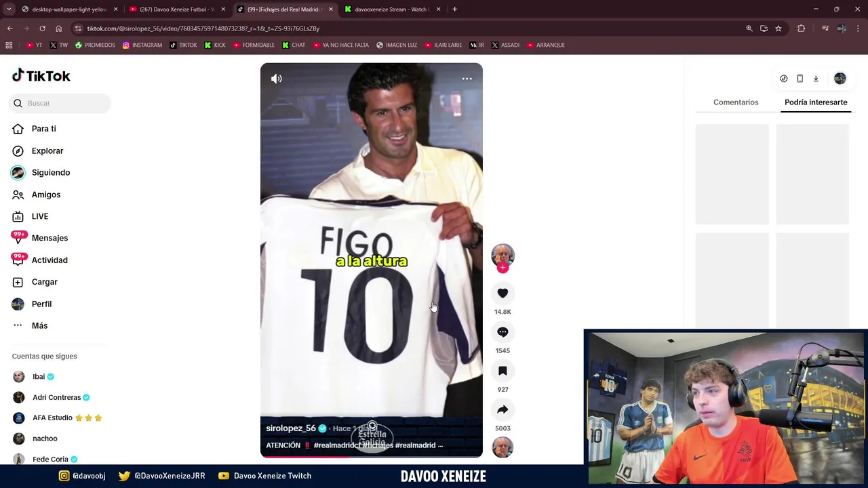The height and width of the screenshot is (488, 868).
Task: Click the download desktop app icon
Action: point(816,79)
